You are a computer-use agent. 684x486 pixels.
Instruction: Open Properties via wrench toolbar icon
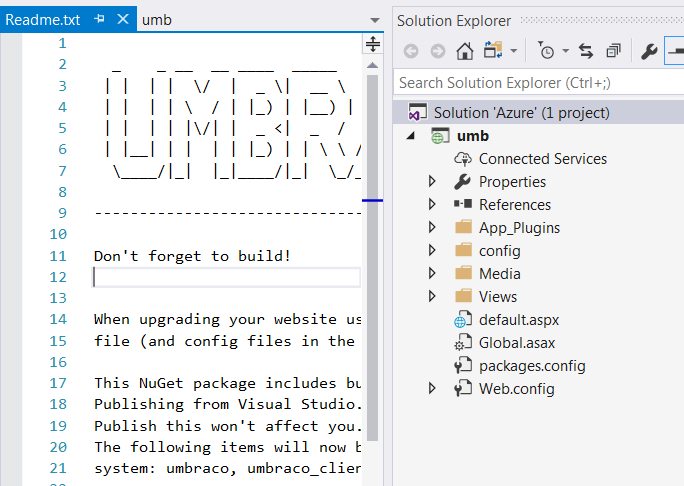[x=649, y=51]
